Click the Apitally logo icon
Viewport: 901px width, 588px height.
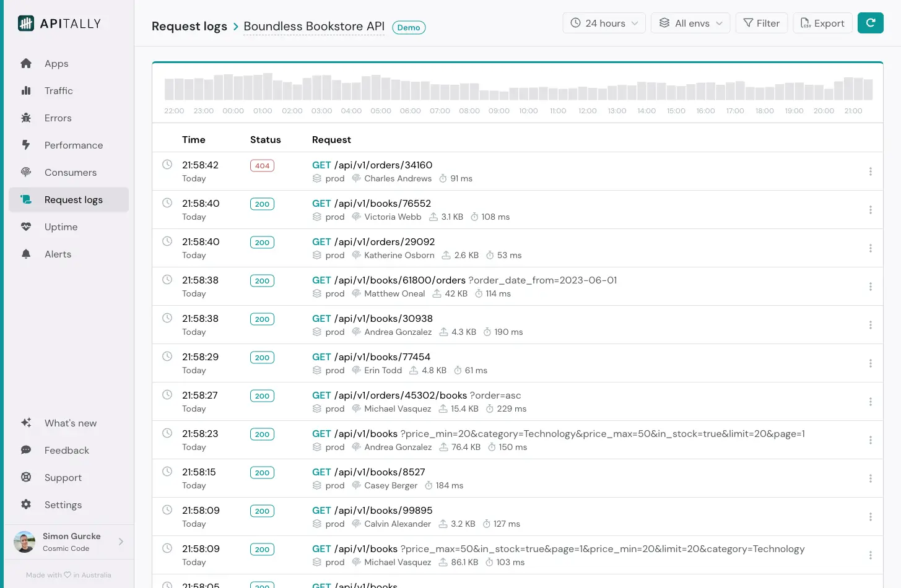tap(26, 24)
